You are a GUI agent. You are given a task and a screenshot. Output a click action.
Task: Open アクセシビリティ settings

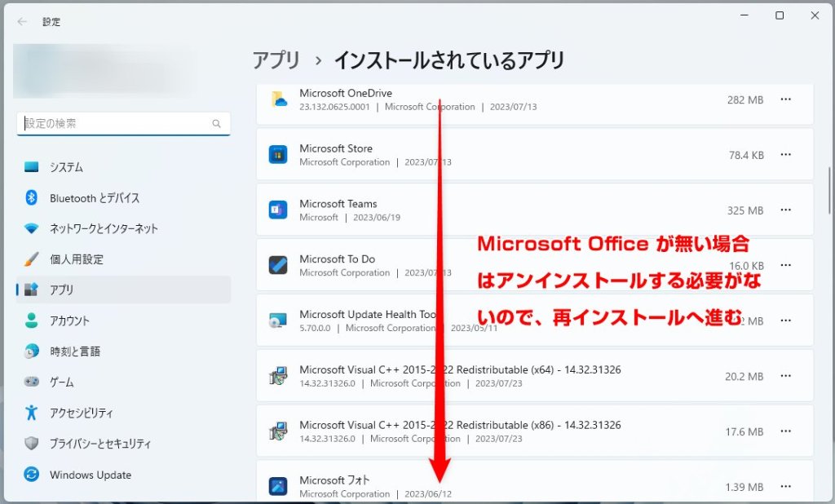tap(124, 413)
